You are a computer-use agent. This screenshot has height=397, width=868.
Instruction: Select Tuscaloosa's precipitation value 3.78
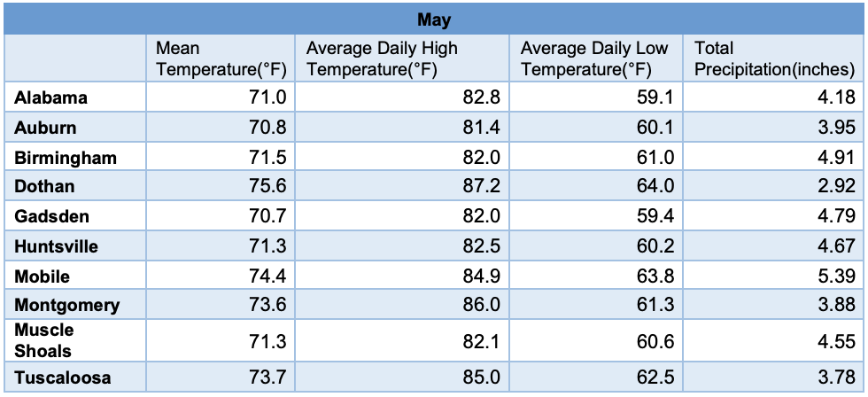point(774,378)
